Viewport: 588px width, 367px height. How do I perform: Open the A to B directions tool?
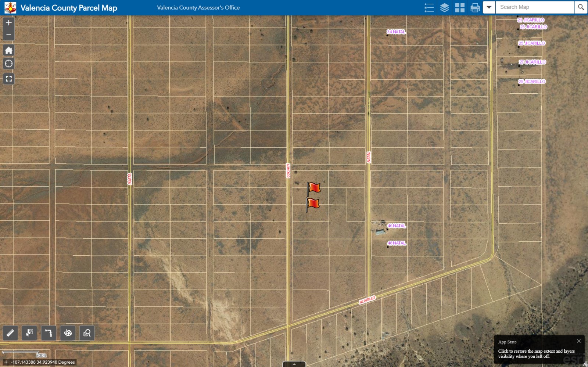[49, 333]
